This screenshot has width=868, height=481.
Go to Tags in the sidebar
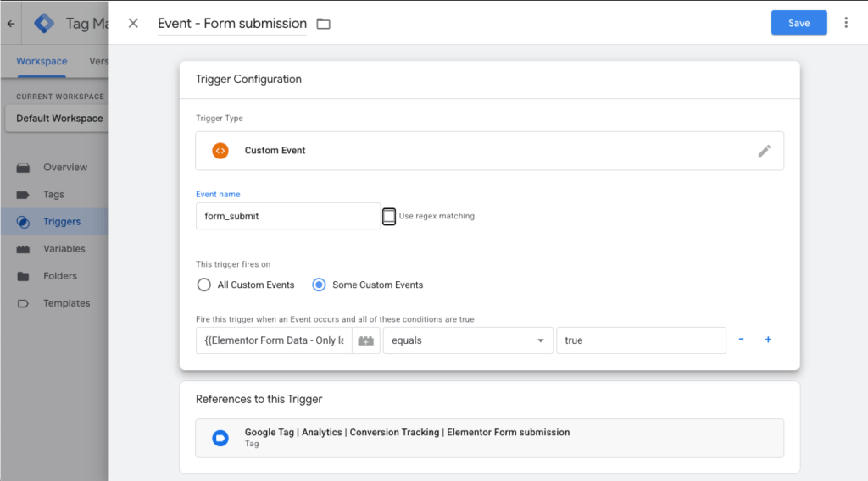(53, 195)
